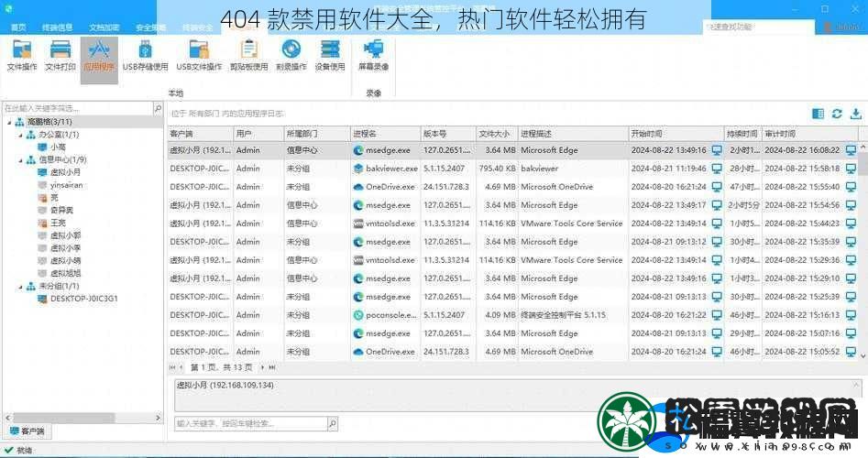Viewport: 868px width, 458px height.
Task: Click the keyword search box below details
Action: [251, 424]
